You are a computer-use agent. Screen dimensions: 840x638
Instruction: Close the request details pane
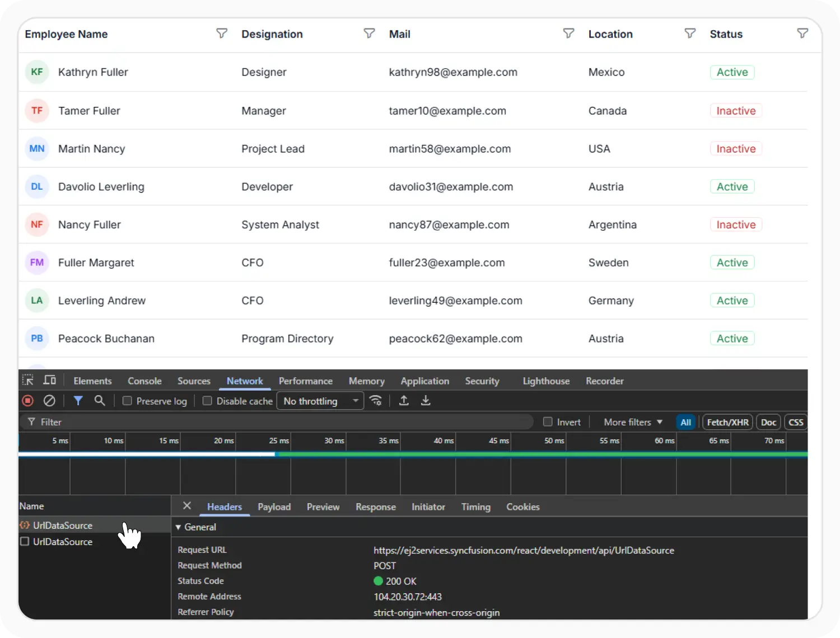tap(187, 506)
